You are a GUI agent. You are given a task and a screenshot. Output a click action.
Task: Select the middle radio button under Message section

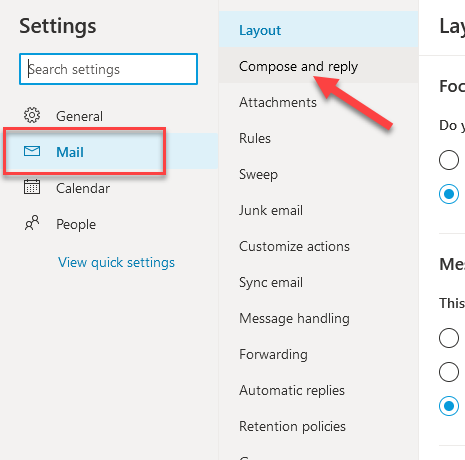point(449,372)
